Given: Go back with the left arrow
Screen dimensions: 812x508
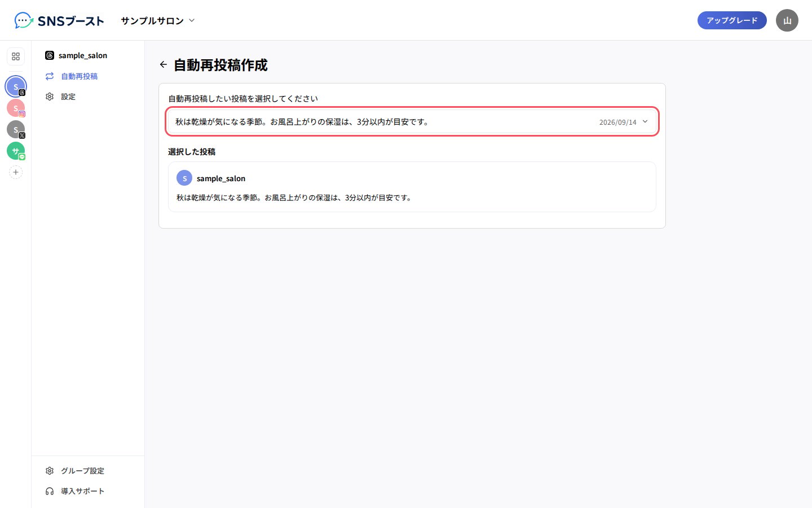Looking at the screenshot, I should pyautogui.click(x=164, y=64).
